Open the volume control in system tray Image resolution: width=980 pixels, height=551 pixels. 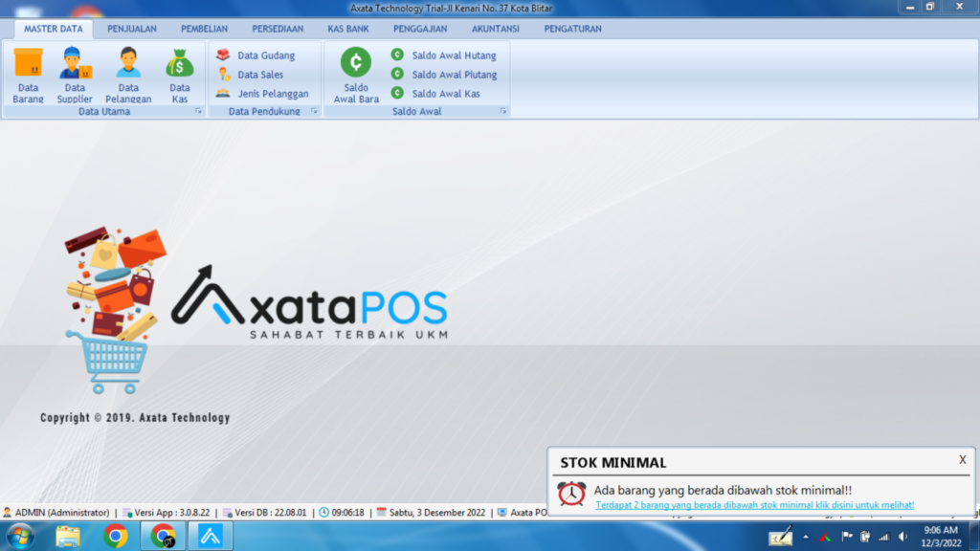[x=903, y=536]
